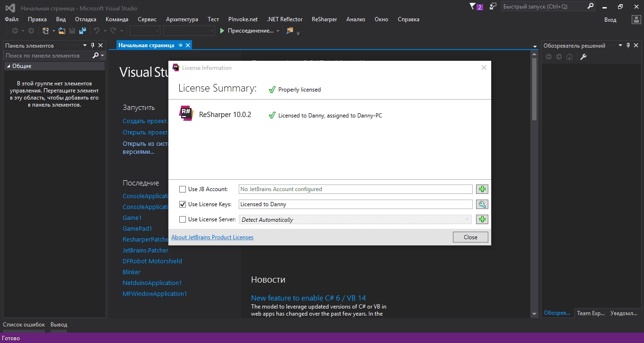Click the Find in Files toolbar icon
Screen dimensions: 644x343
point(290,31)
